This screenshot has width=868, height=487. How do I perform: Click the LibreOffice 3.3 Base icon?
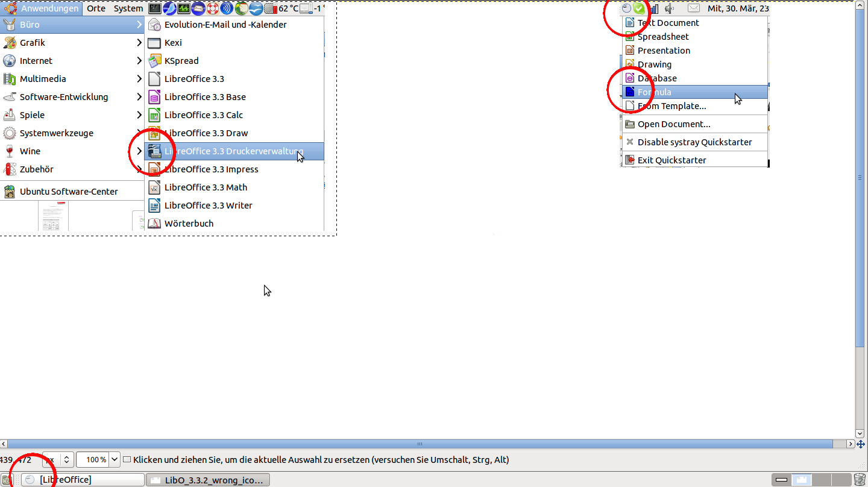point(154,97)
